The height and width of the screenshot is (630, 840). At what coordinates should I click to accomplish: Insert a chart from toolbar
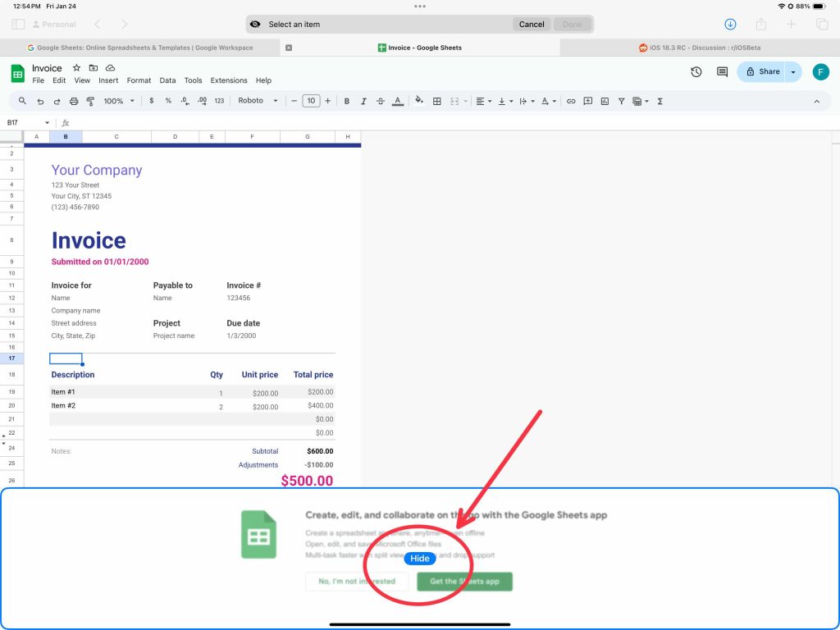605,101
